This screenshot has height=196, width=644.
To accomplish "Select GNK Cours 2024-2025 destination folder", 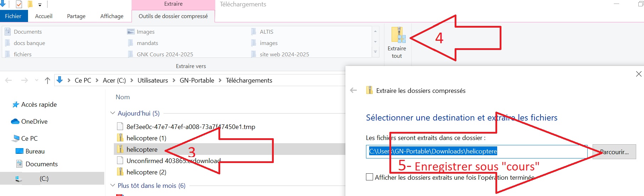I will tap(165, 54).
